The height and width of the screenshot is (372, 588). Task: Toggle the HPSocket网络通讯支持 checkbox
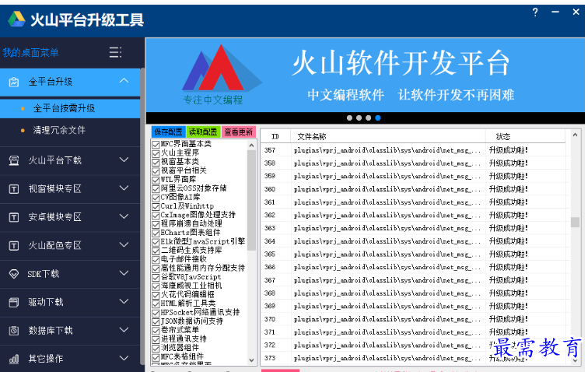pyautogui.click(x=156, y=313)
